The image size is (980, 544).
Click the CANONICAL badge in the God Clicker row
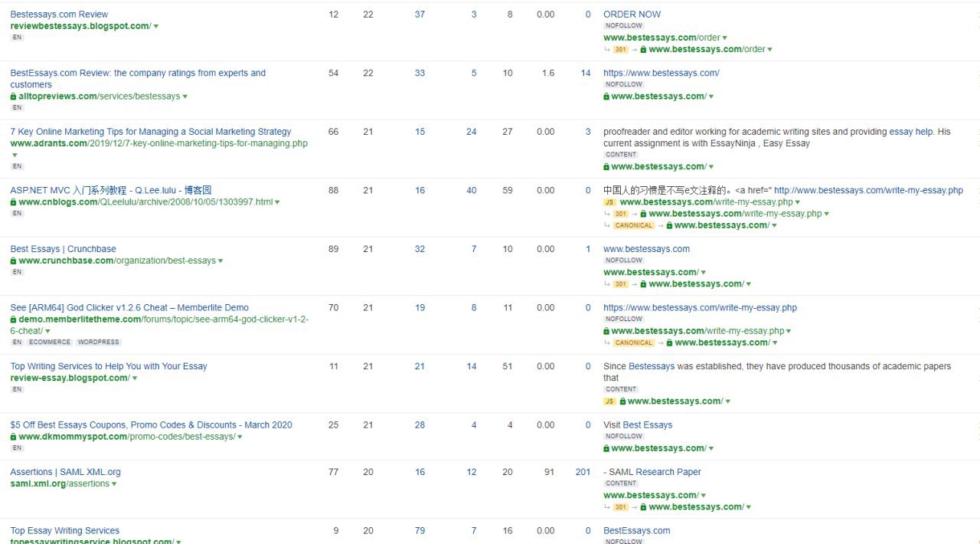coord(634,343)
